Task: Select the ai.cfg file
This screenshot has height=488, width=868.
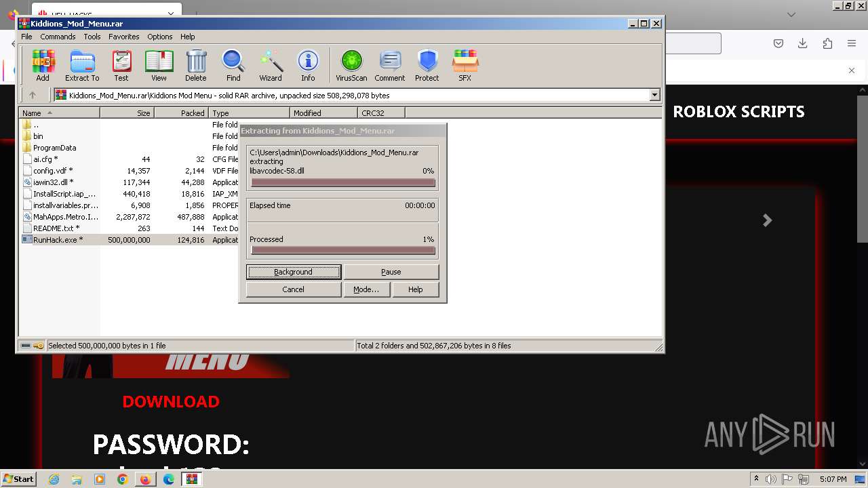Action: (45, 159)
